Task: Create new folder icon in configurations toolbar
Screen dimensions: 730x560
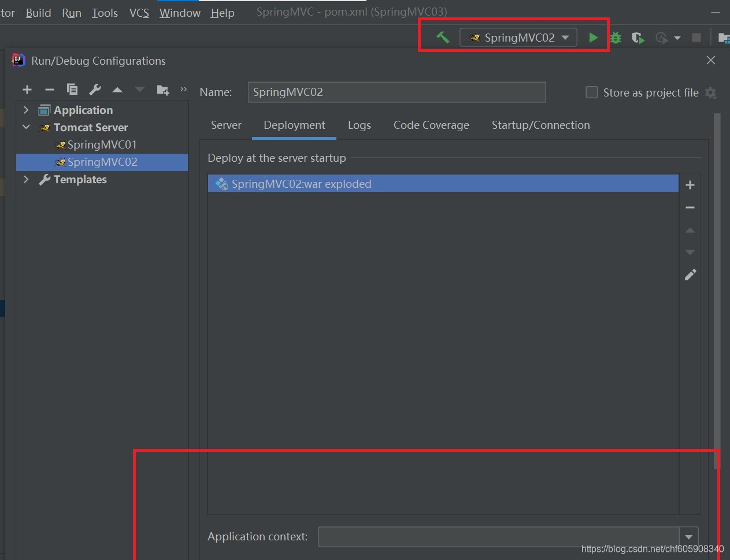Action: click(163, 90)
